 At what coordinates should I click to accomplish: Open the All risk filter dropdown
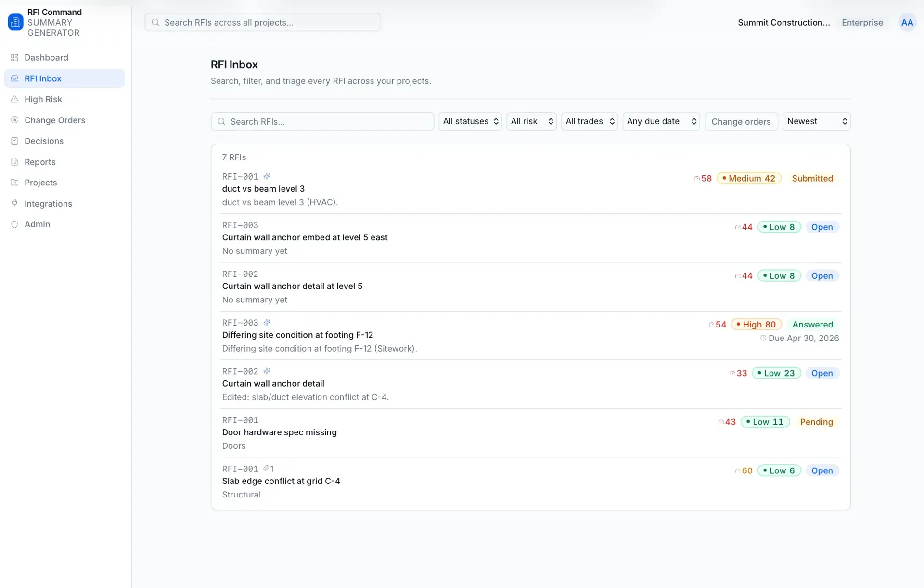531,121
